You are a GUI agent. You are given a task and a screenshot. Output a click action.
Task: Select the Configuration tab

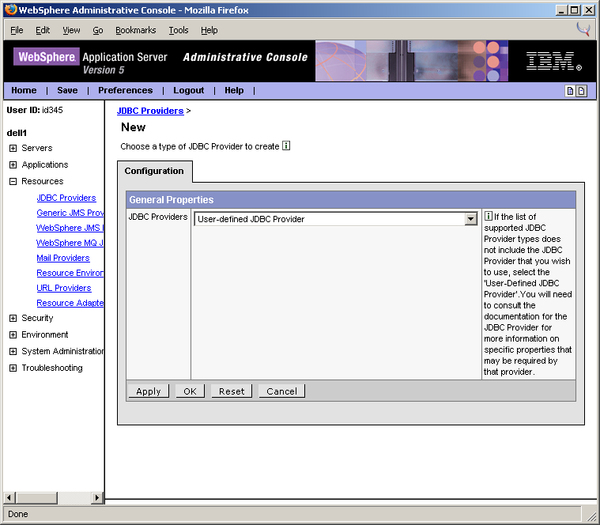pyautogui.click(x=154, y=171)
